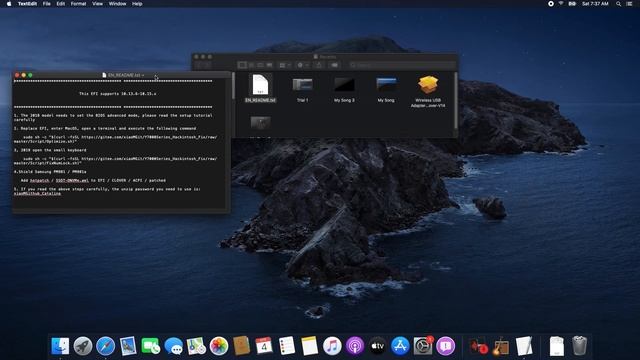Screen dimensions: 640x360
Task: Open Apple TV app in Dock
Action: coord(378,346)
